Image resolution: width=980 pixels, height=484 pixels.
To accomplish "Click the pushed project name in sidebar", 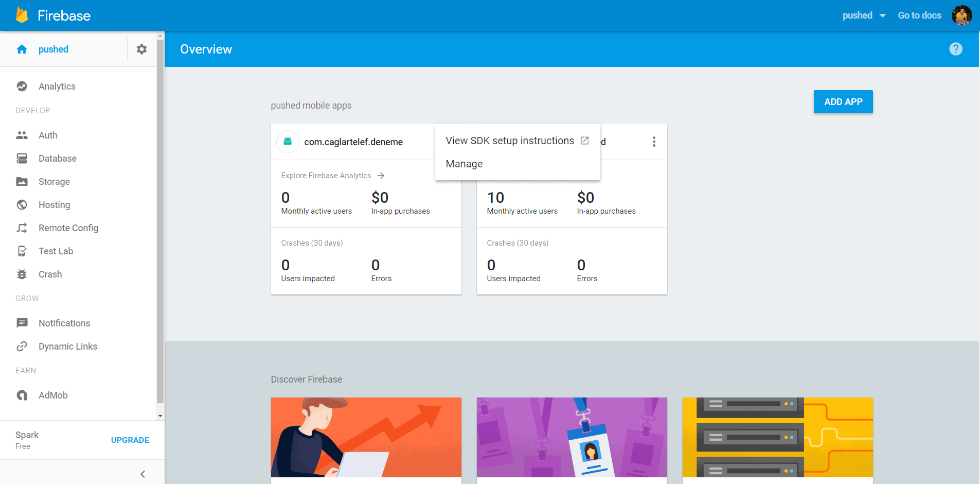I will pos(54,49).
